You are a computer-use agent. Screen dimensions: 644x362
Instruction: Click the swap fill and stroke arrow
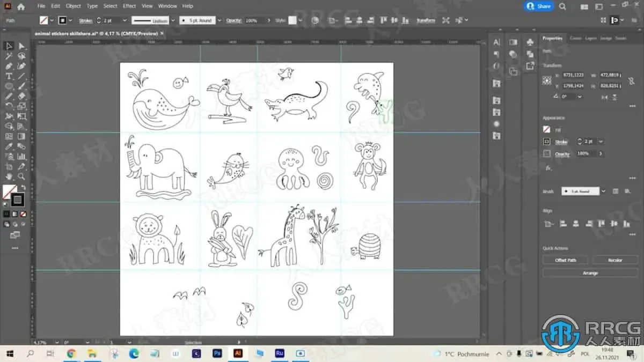click(24, 187)
